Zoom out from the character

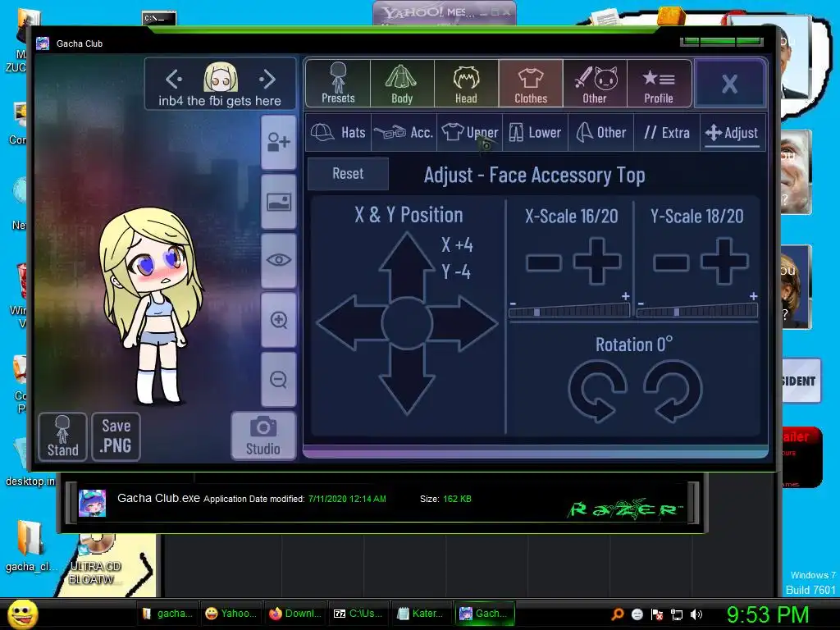279,379
